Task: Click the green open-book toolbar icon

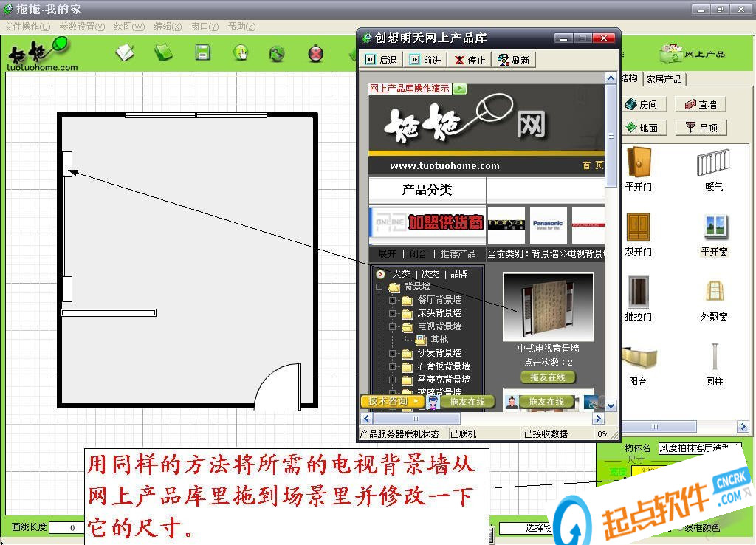Action: [x=163, y=52]
